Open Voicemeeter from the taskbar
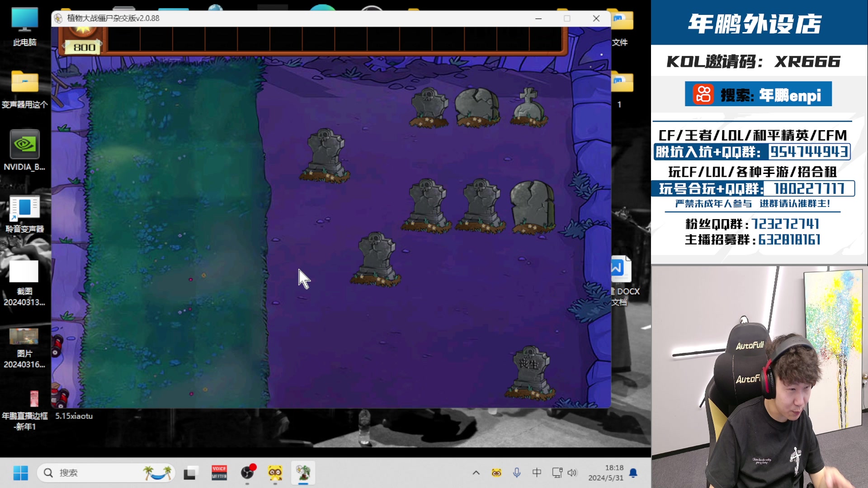 click(x=219, y=473)
